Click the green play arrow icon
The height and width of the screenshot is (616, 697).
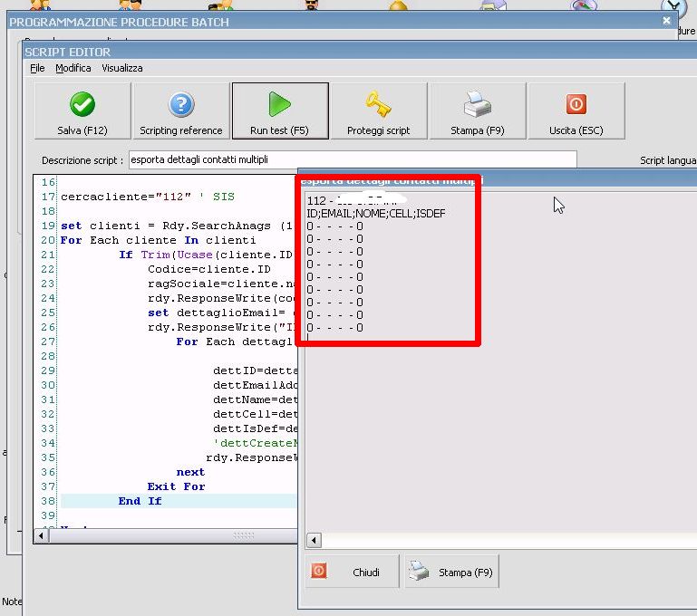pyautogui.click(x=280, y=104)
